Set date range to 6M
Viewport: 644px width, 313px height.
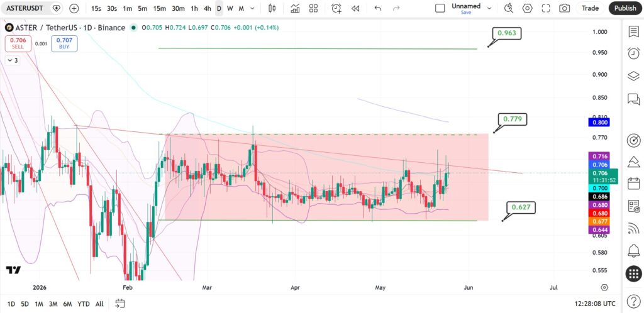(x=67, y=304)
